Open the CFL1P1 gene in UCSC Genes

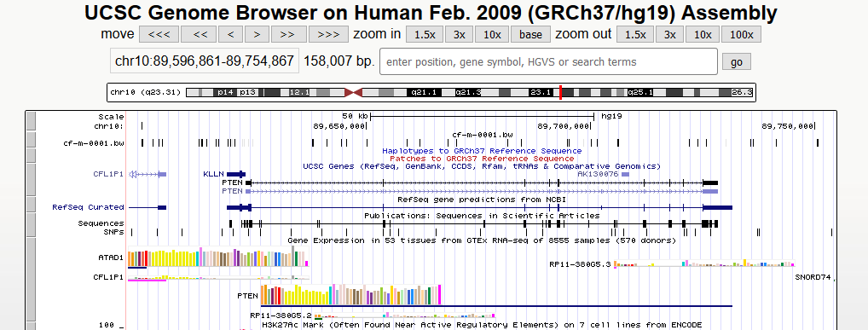click(x=108, y=174)
